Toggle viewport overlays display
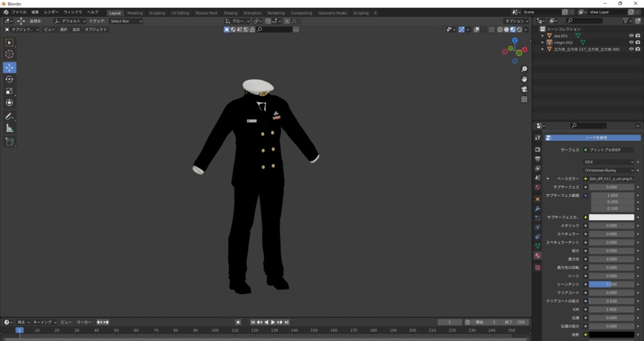Viewport: 644px width, 341px height. pos(477,30)
